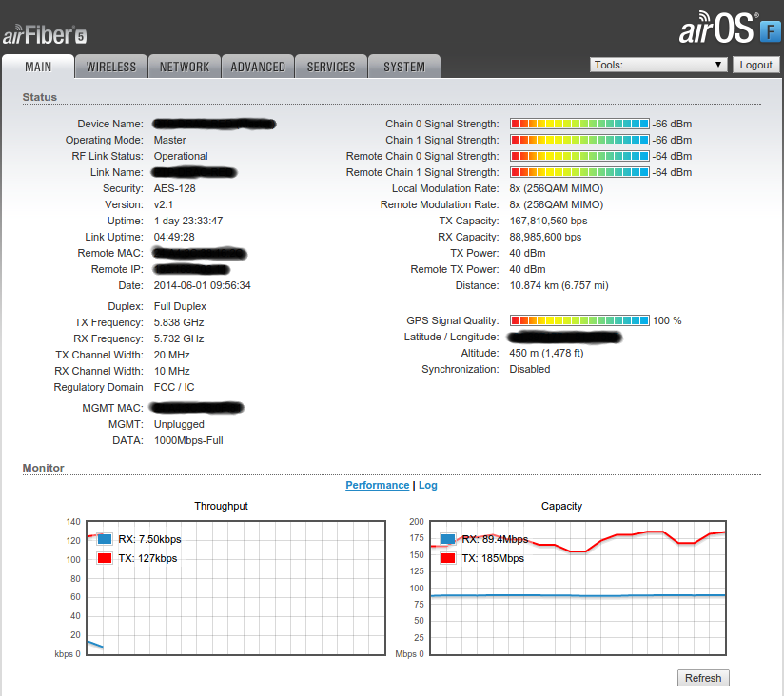Click the Distance value 10.874 km

point(559,285)
